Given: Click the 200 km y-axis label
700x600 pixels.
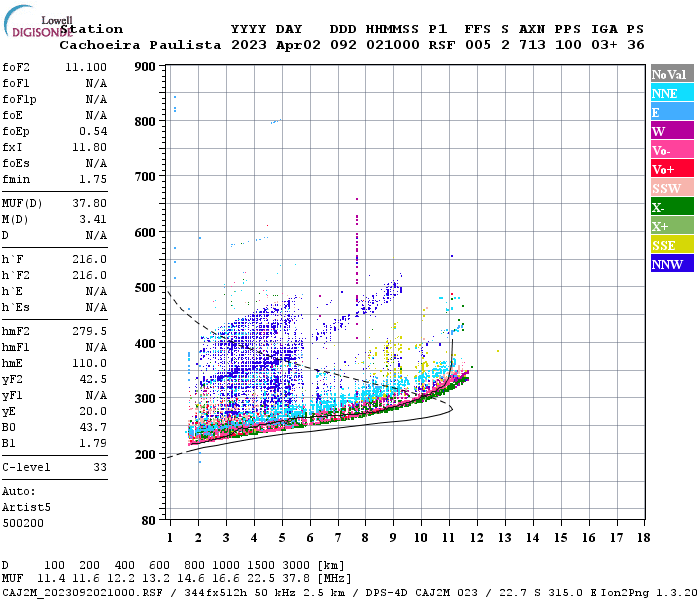Looking at the screenshot, I should (x=145, y=454).
